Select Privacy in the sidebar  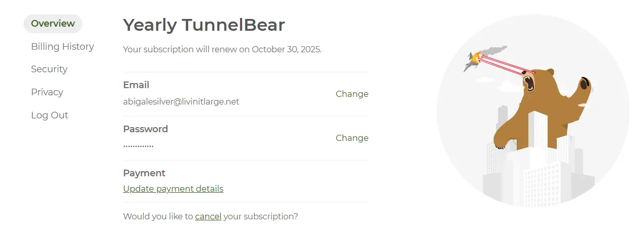47,92
